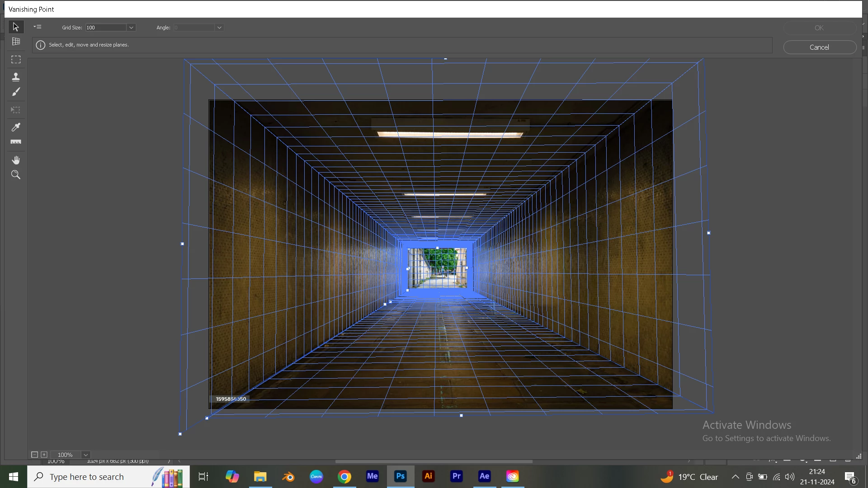Select the Edit Plane arrow tool
This screenshot has width=868, height=488.
(x=16, y=27)
